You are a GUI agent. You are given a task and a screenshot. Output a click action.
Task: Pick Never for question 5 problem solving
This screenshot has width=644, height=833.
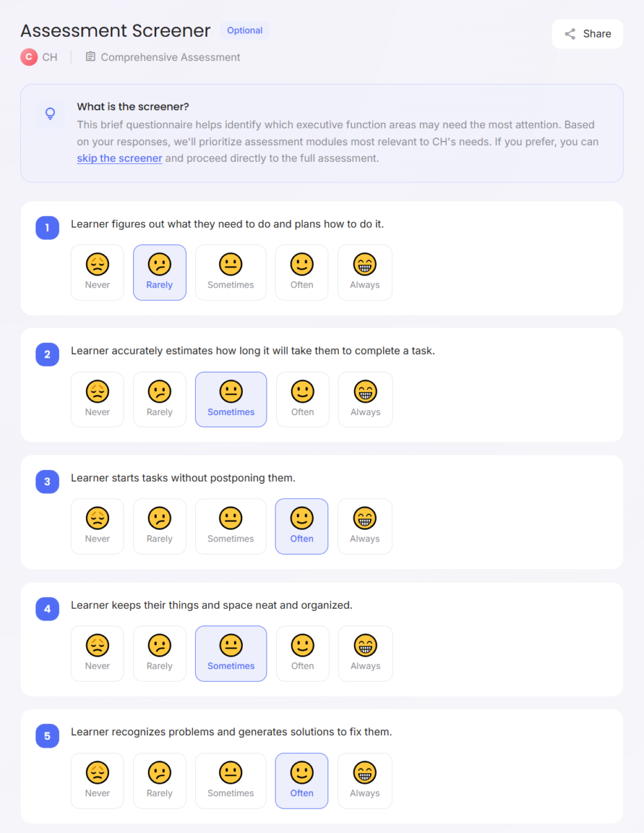[x=97, y=780]
